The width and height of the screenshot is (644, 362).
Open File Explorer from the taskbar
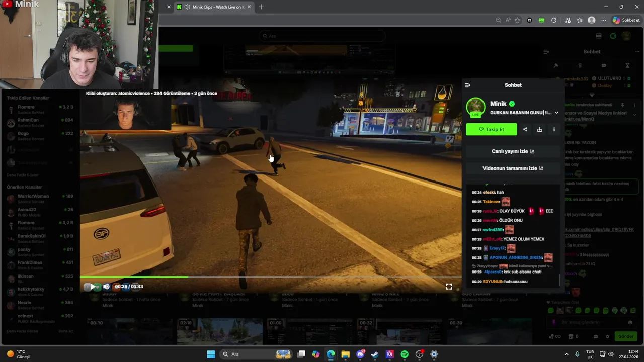coord(345,354)
